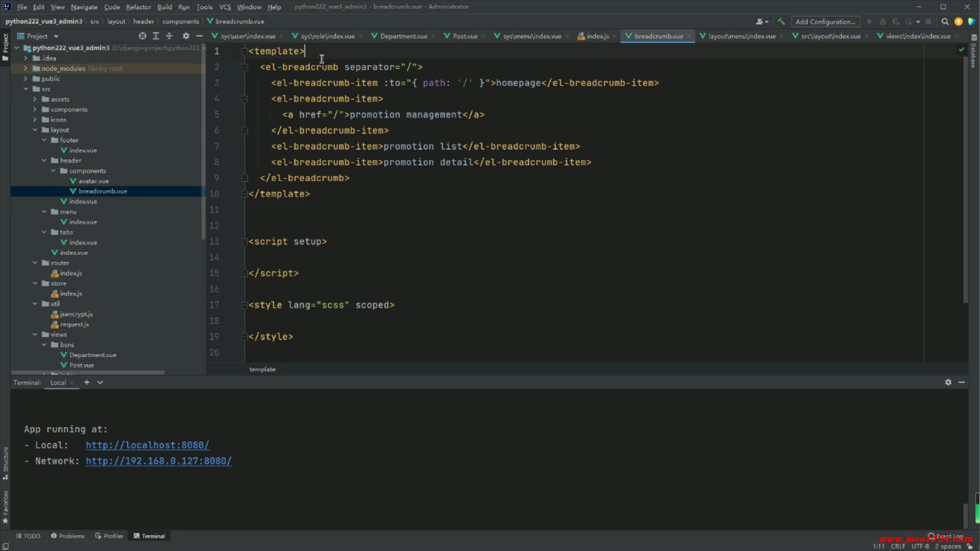Viewport: 980px width, 551px height.
Task: Open Search Everywhere magnifier
Action: [945, 21]
